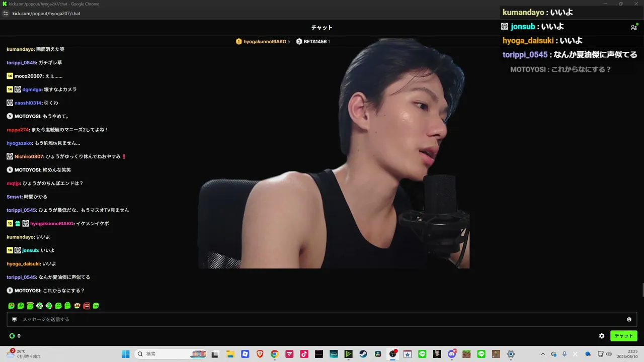Image resolution: width=644 pixels, height=362 pixels.
Task: Open Windows Start menu
Action: [126, 354]
